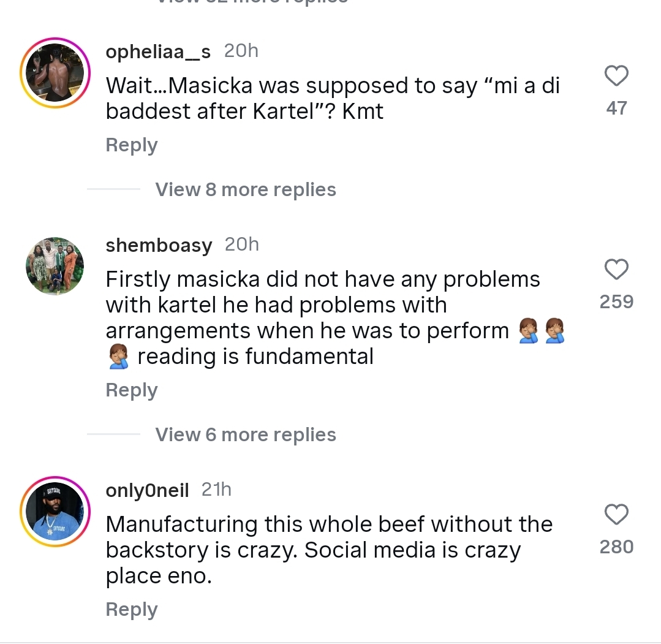The image size is (661, 644).
Task: Tap the heart on only0neil's comment
Action: coord(616,515)
